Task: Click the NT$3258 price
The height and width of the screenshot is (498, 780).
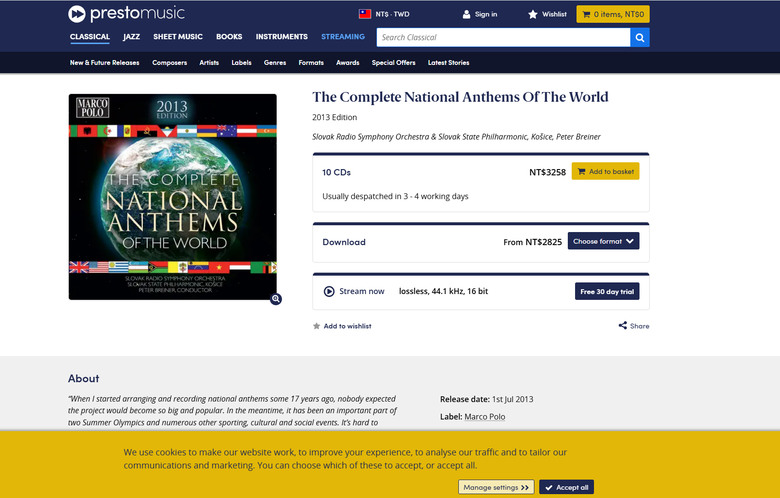Action: pyautogui.click(x=547, y=172)
